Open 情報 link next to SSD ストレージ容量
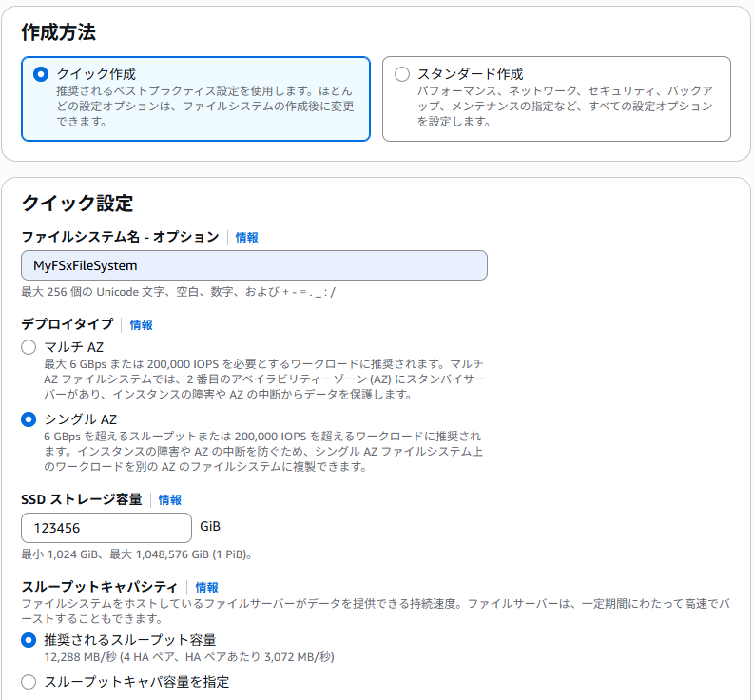754x700 pixels. point(170,500)
